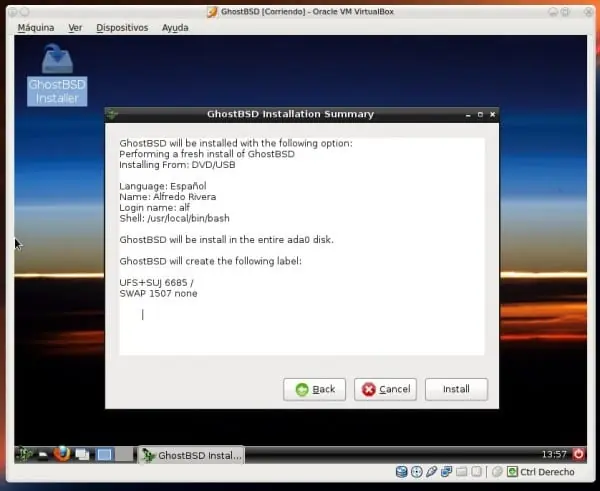Open the Dispositivos menu
This screenshot has width=600, height=491.
coord(122,28)
